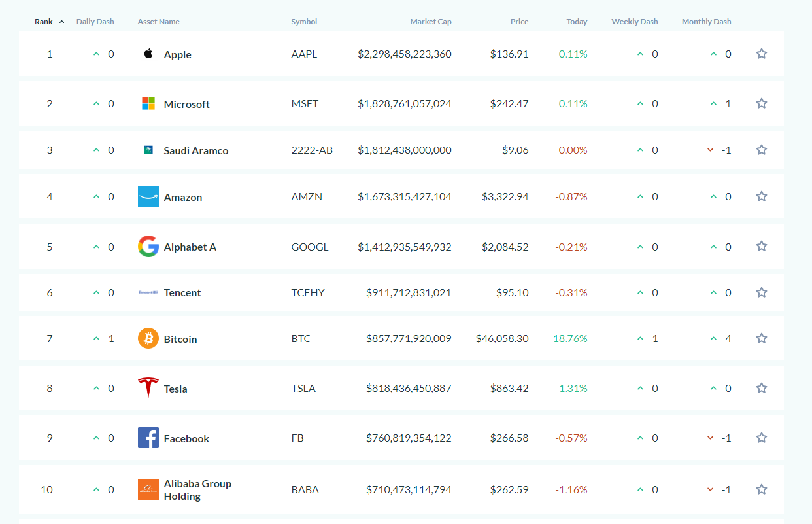Click the Tencent logo icon
The height and width of the screenshot is (524, 812).
(148, 292)
